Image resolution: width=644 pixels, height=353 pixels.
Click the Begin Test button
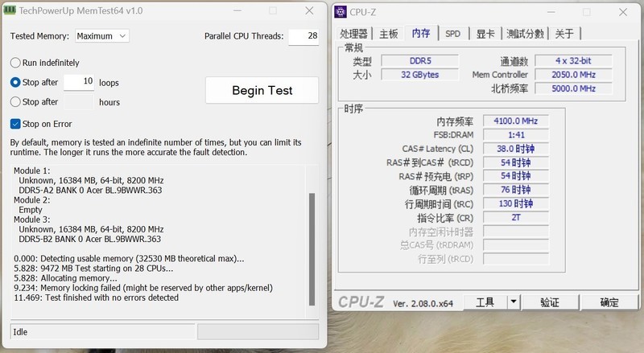pos(262,90)
